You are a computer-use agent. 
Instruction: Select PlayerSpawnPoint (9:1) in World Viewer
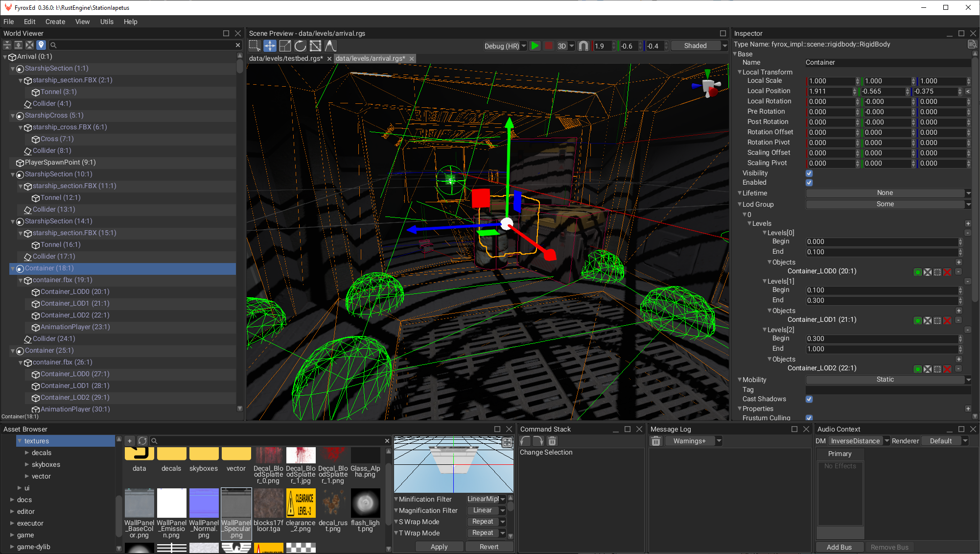click(60, 163)
